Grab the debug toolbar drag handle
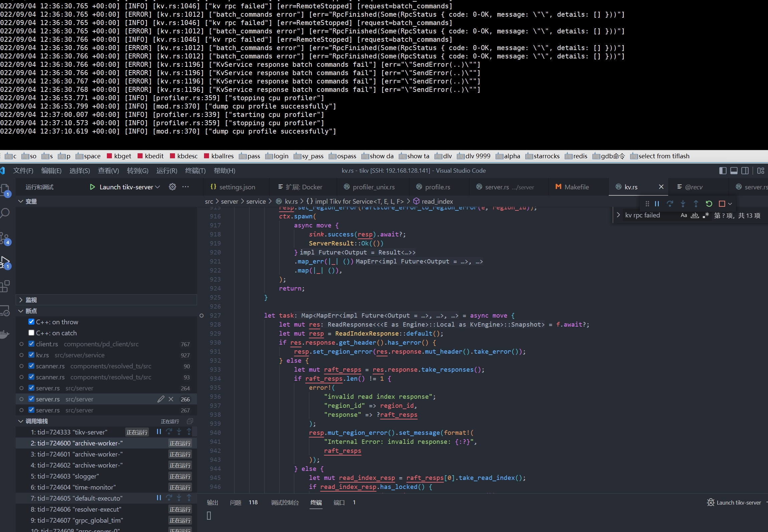This screenshot has width=768, height=532. (647, 203)
